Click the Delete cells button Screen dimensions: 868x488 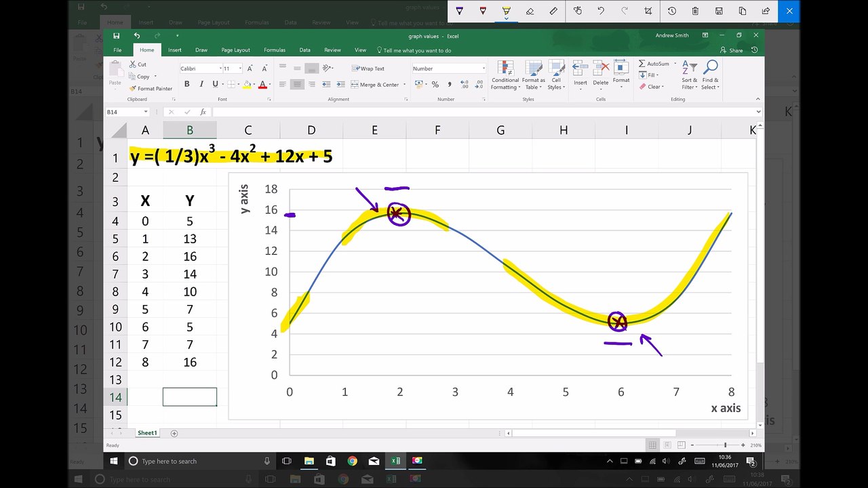tap(601, 73)
